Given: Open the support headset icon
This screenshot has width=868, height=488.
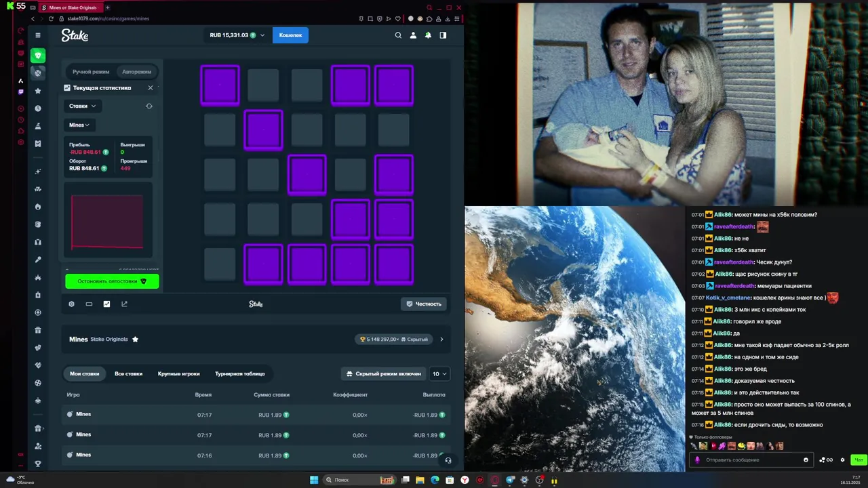Looking at the screenshot, I should pos(448,460).
